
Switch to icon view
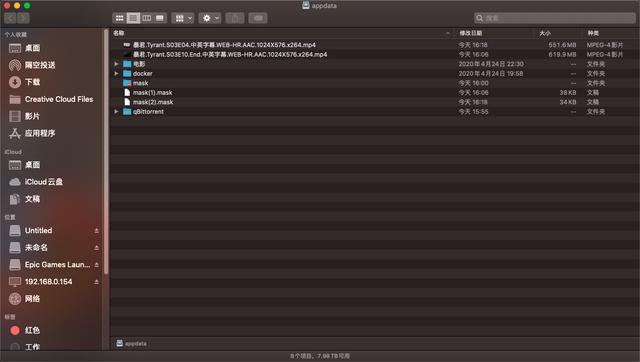coord(120,18)
